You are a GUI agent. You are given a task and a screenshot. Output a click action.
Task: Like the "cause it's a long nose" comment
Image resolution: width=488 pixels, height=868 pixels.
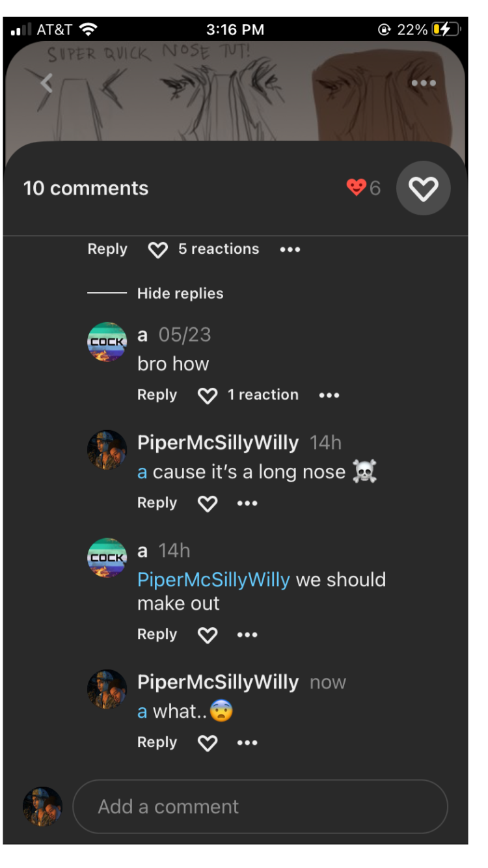(x=207, y=504)
